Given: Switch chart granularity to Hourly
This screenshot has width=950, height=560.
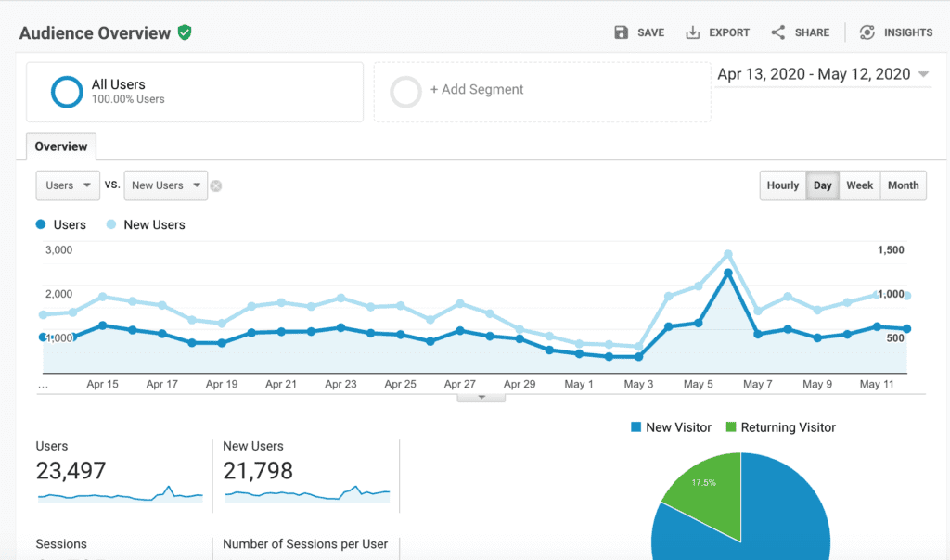Looking at the screenshot, I should 783,185.
